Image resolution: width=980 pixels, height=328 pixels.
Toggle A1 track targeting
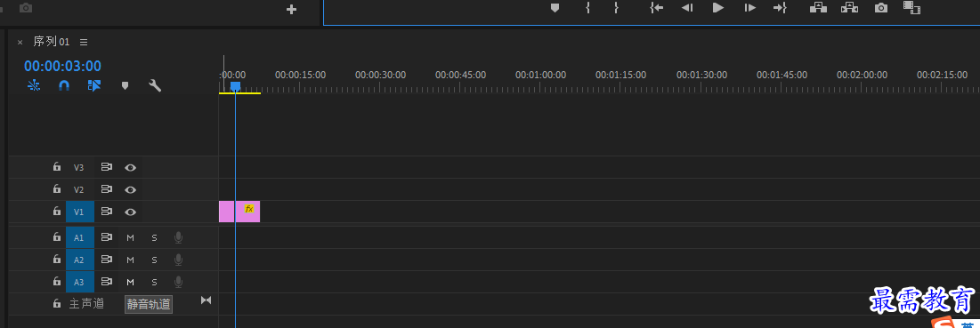point(80,237)
